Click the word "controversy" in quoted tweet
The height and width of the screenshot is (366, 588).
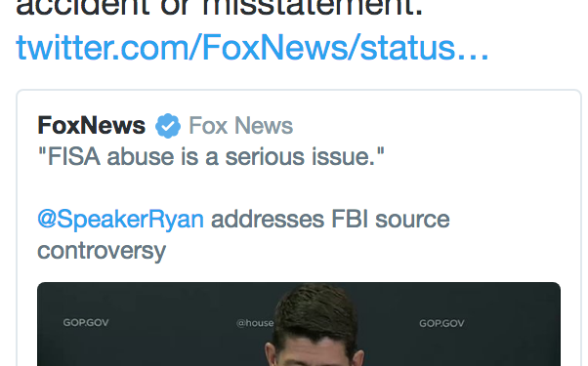[102, 251]
